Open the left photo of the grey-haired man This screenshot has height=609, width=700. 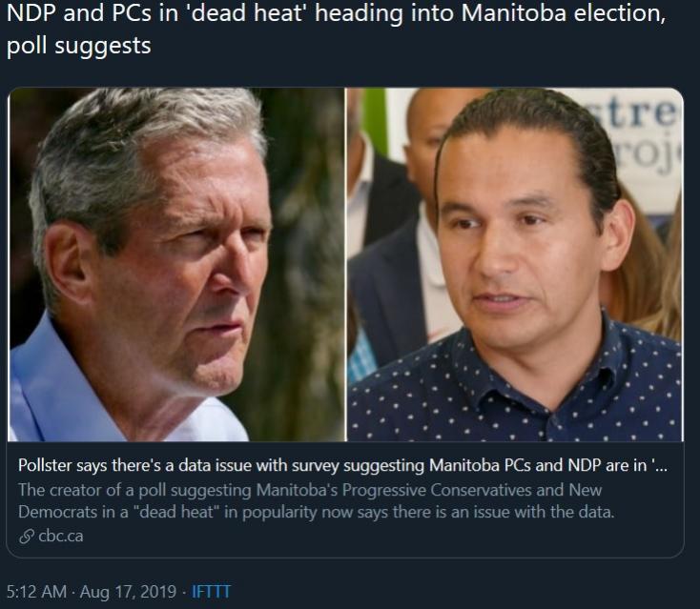coord(177,264)
